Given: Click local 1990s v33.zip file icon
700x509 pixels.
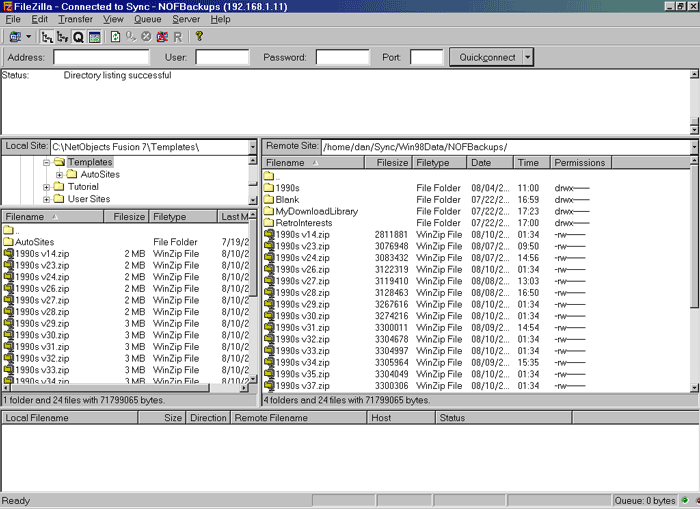Looking at the screenshot, I should tap(8, 370).
